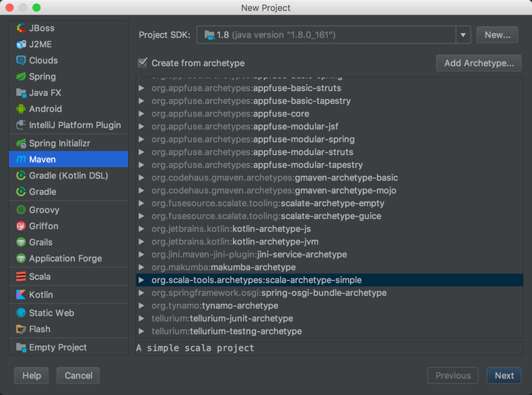
Task: Expand appfuse-basic-tapestry archetype node
Action: [x=141, y=101]
